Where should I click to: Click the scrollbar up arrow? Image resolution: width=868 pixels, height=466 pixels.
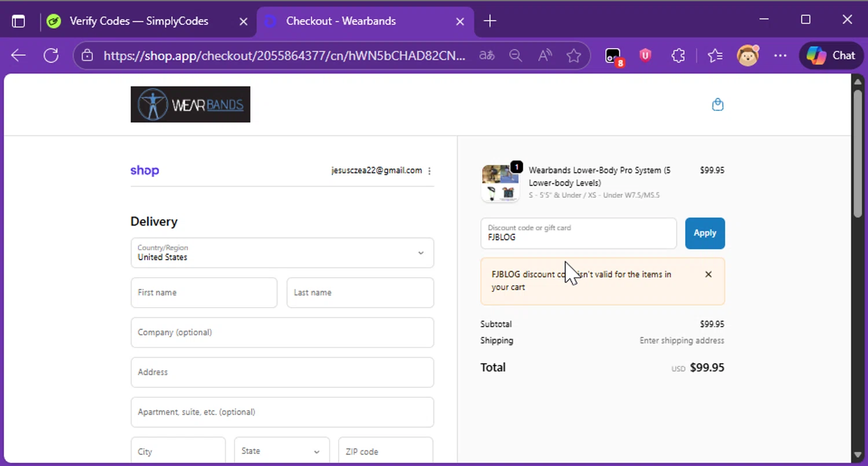859,81
